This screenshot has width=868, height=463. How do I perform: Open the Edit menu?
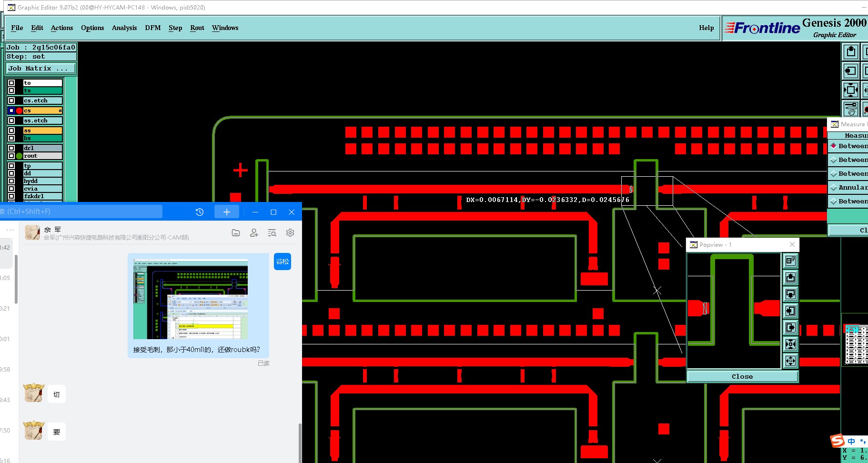coord(37,28)
